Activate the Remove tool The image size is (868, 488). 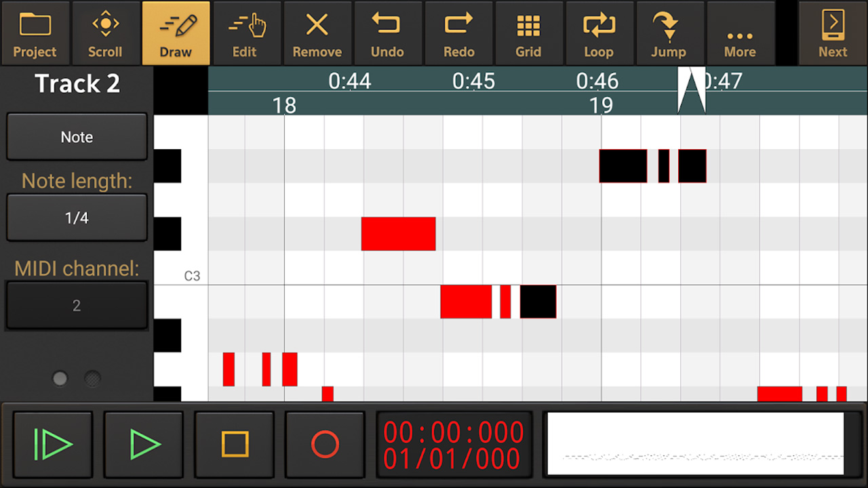pos(317,33)
